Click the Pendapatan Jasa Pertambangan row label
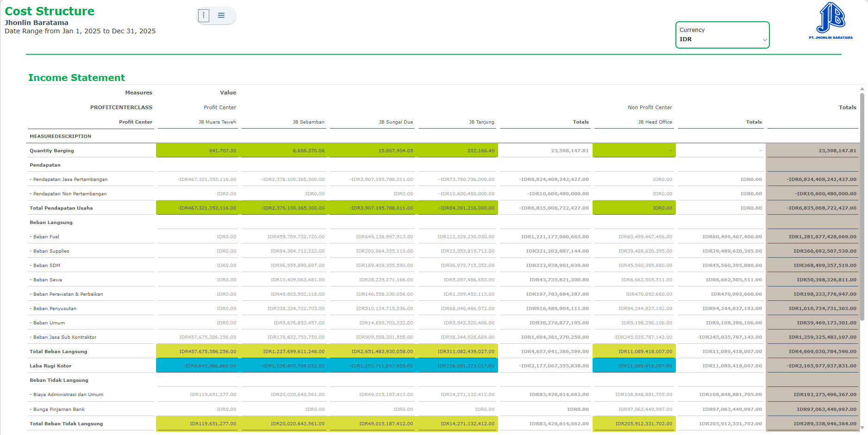Viewport: 868px width, 435px height. (x=69, y=180)
